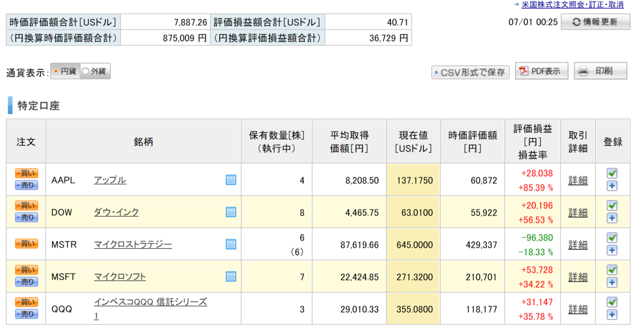Open 詳細 link for the MSFT row
644x332 pixels.
point(578,277)
